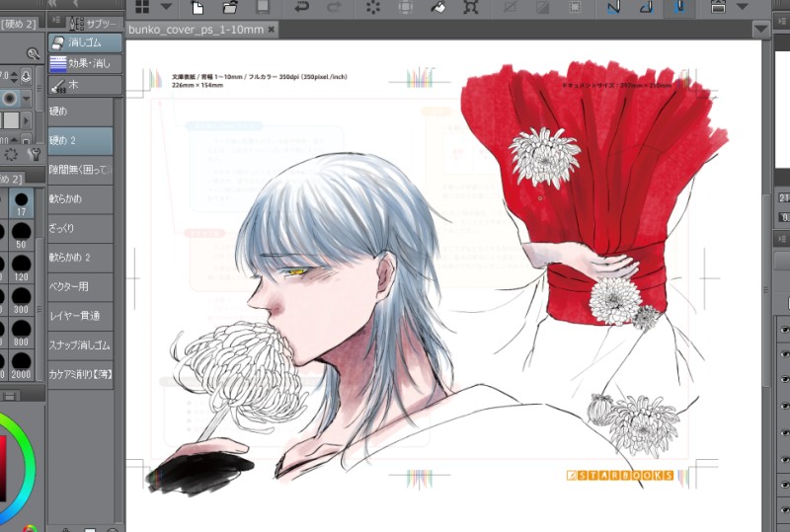Image resolution: width=790 pixels, height=532 pixels.
Task: Click the Open file folder icon
Action: pyautogui.click(x=230, y=7)
